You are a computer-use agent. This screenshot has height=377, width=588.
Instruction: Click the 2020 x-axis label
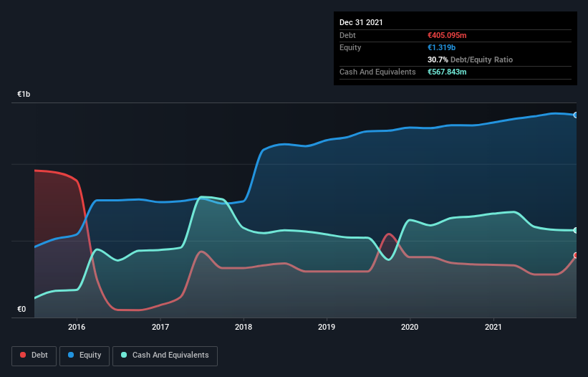tap(410, 327)
